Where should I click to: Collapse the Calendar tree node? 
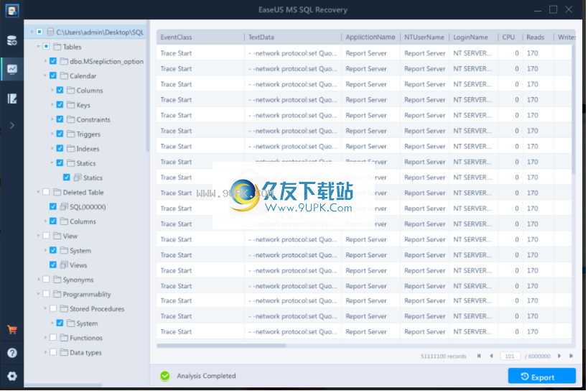coord(45,75)
